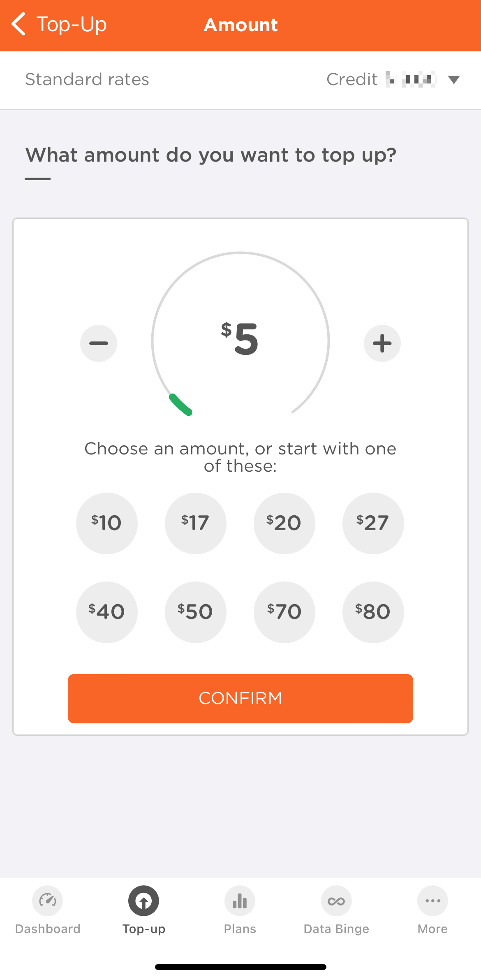The width and height of the screenshot is (481, 980).
Task: Pick the $20 preset amount
Action: click(x=284, y=523)
